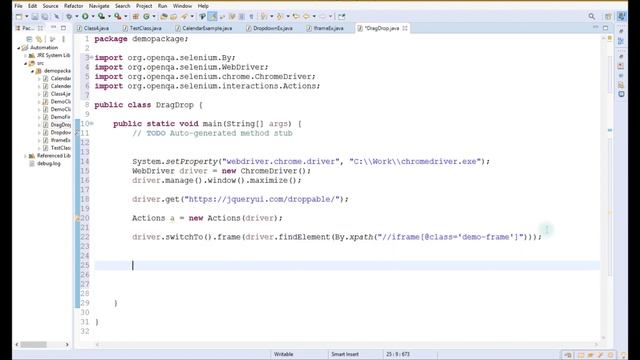
Task: Expand the JRE System Library node
Action: (x=25, y=56)
